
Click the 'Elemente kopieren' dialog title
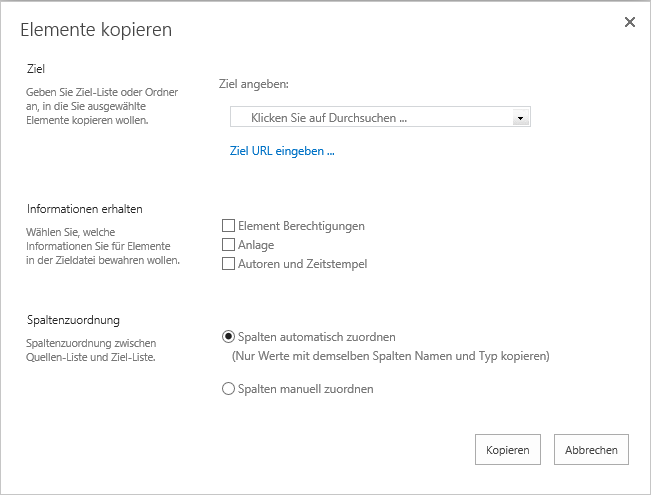96,30
